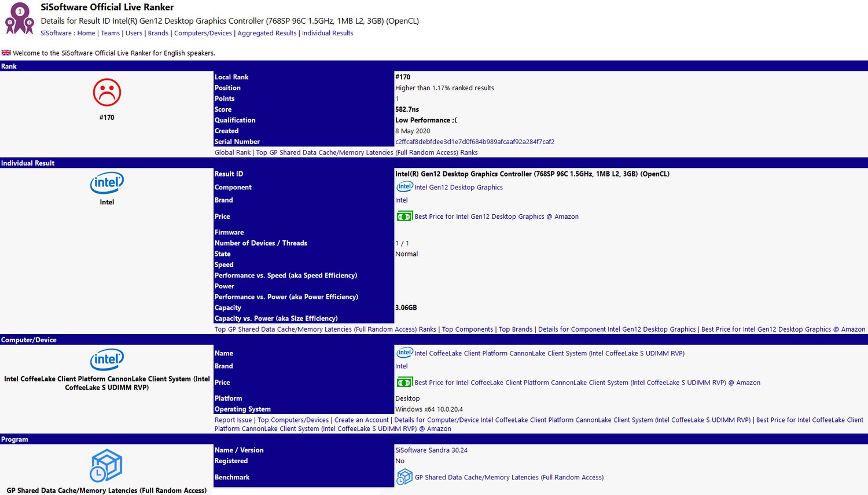Open the Global Rank link

(233, 153)
